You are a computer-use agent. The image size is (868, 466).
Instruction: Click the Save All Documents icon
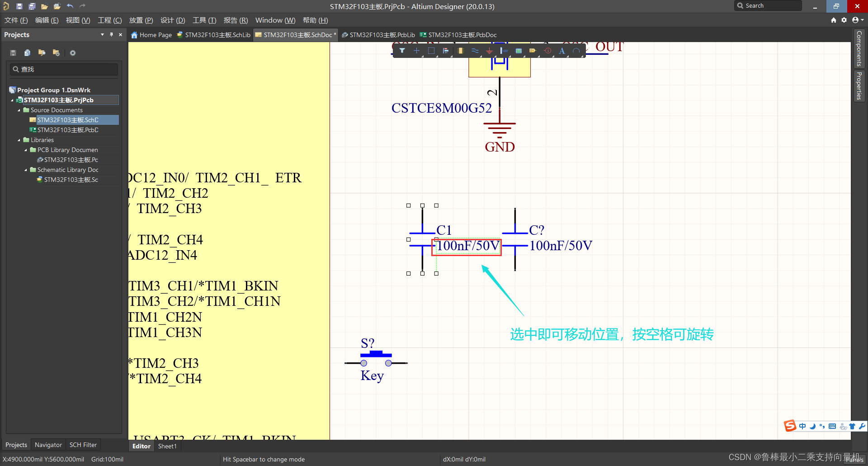pyautogui.click(x=32, y=6)
